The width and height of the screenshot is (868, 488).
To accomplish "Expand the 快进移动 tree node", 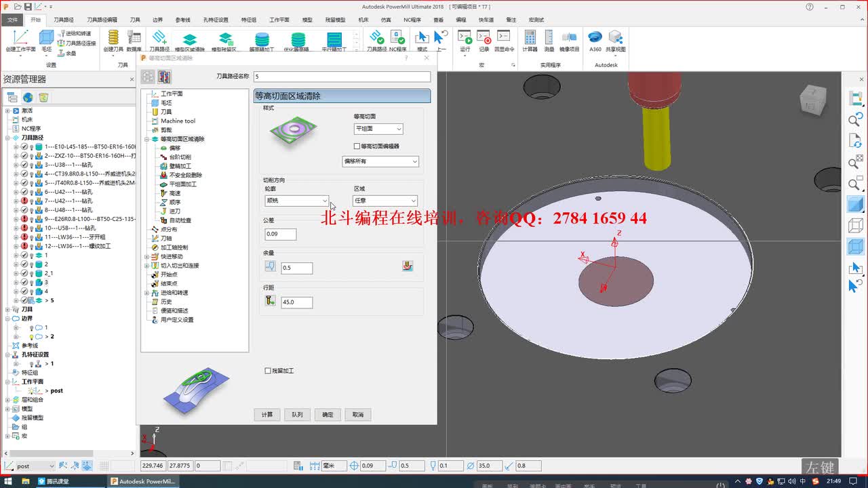I will click(x=146, y=257).
